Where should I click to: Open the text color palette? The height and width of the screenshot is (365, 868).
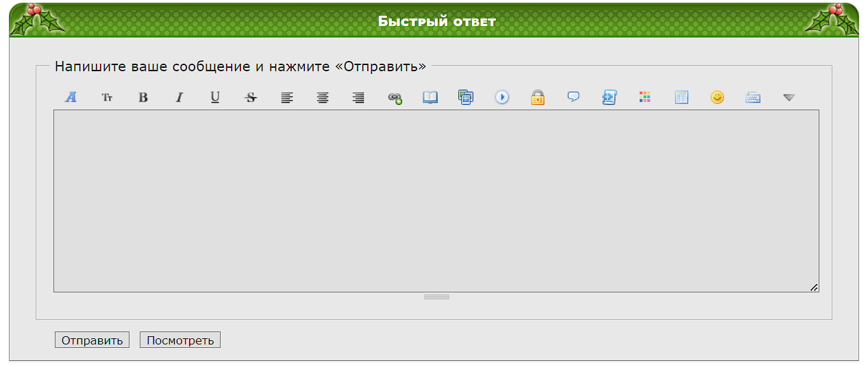(x=645, y=97)
